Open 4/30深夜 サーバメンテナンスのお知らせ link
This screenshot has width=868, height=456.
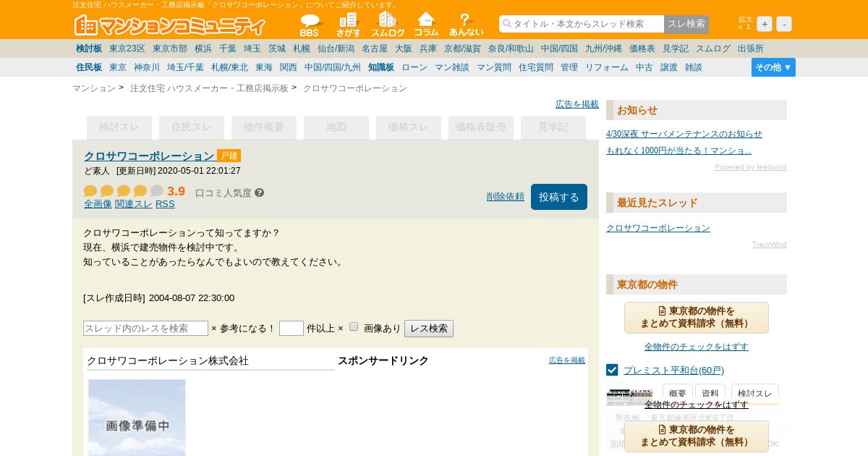click(684, 134)
